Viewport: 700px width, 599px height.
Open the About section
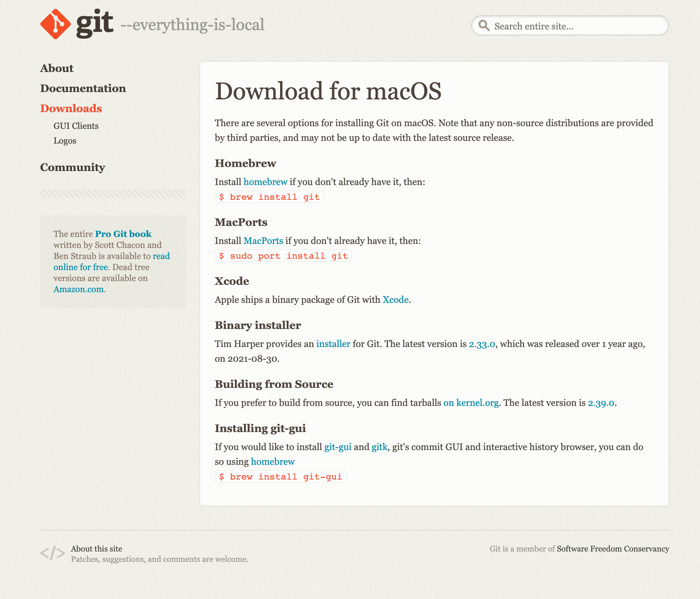(x=57, y=68)
